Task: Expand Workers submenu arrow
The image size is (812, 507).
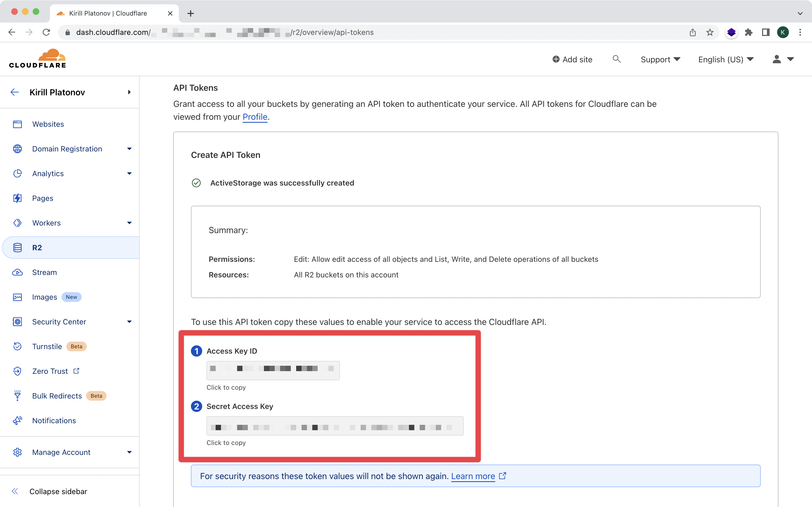Action: 129,223
